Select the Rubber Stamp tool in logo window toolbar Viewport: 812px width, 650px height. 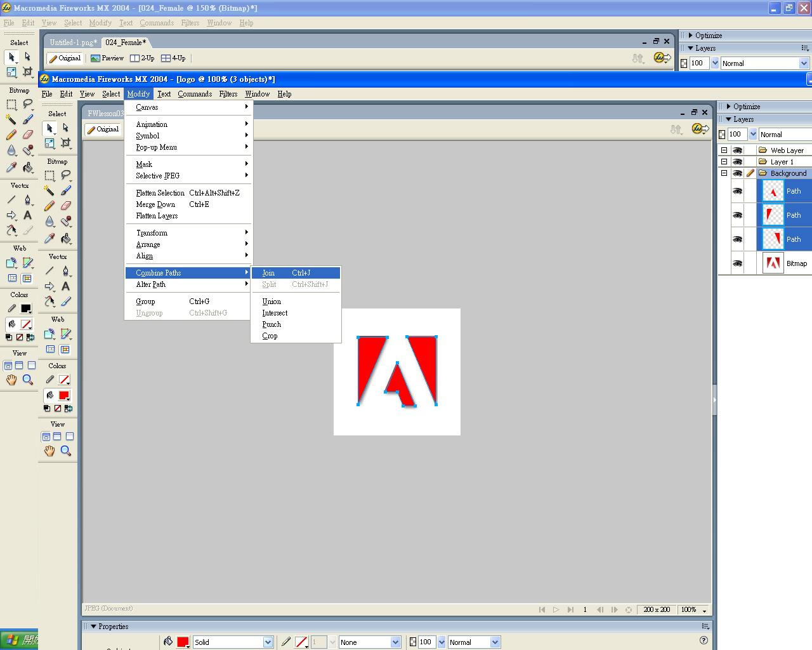[65, 222]
